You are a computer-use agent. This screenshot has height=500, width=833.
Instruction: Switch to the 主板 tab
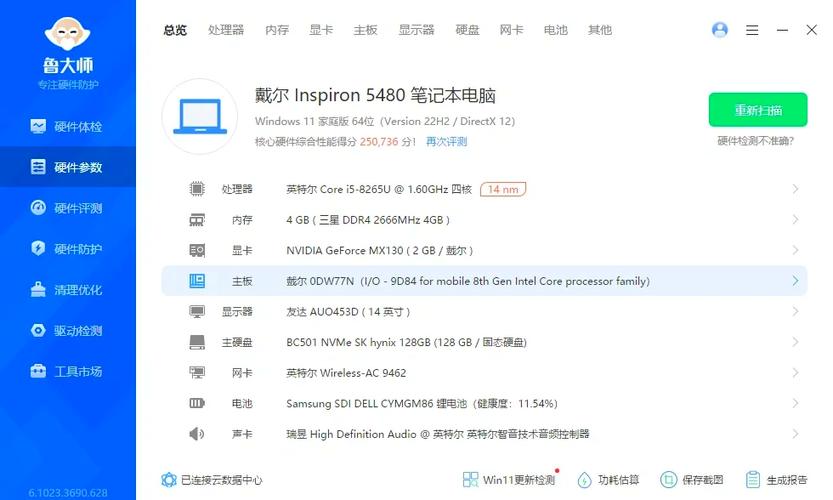[x=366, y=30]
